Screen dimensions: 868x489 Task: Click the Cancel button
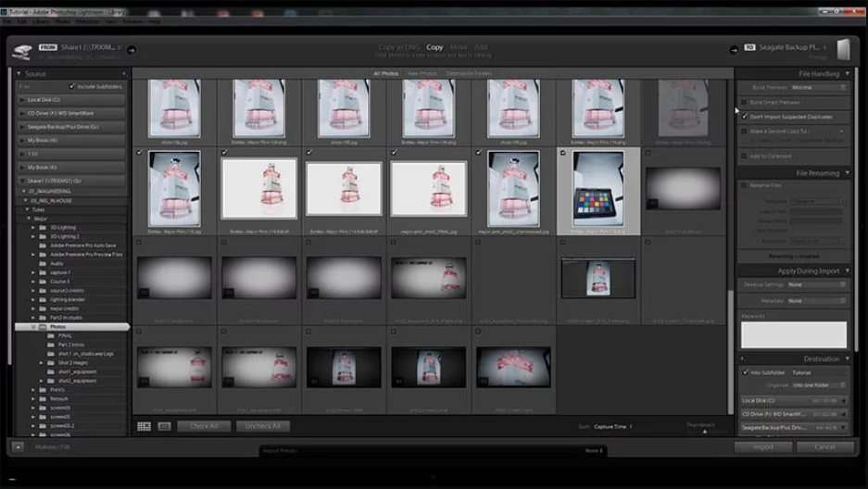[x=824, y=447]
